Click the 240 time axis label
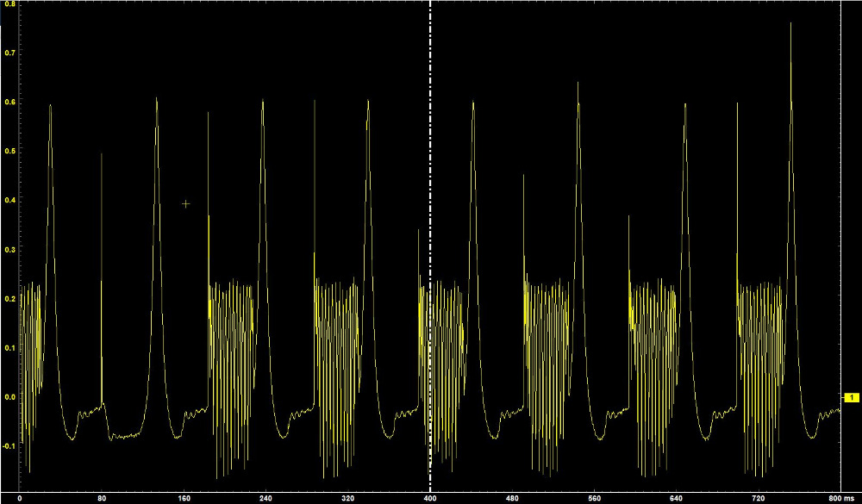 (265, 498)
